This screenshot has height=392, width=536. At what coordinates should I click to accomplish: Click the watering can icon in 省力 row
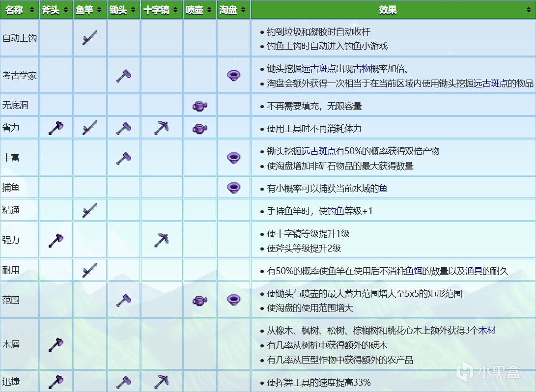(x=200, y=129)
